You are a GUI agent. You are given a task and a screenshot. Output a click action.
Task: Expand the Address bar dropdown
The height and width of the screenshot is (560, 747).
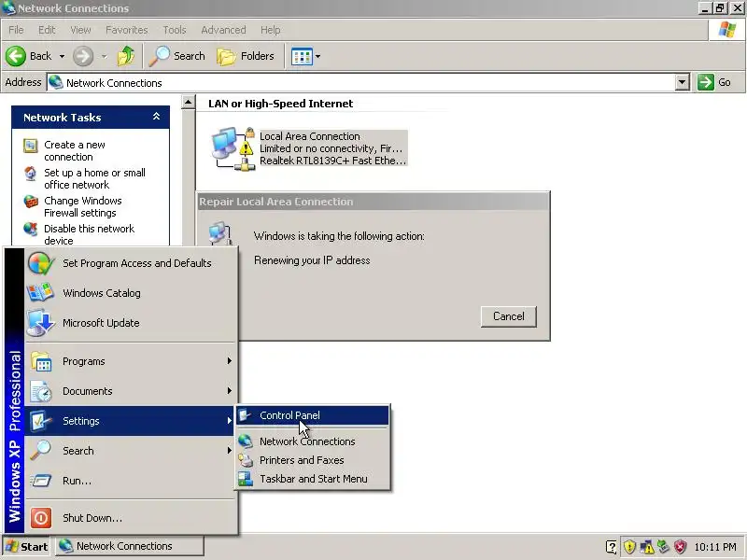683,82
